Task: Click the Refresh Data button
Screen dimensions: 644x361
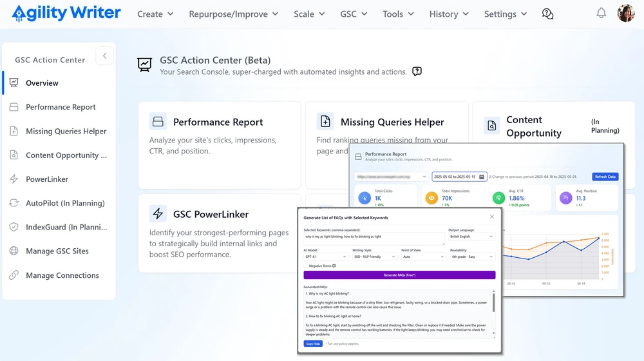Action: tap(605, 177)
